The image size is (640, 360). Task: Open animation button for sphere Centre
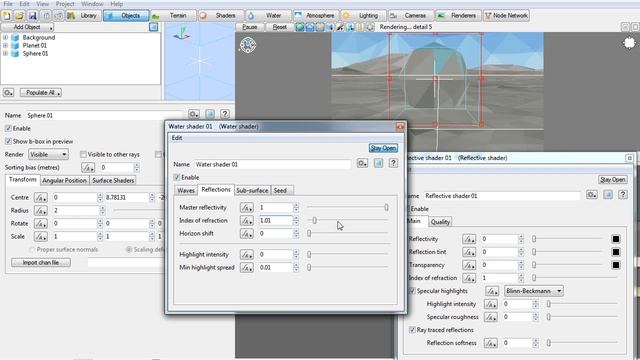40,198
